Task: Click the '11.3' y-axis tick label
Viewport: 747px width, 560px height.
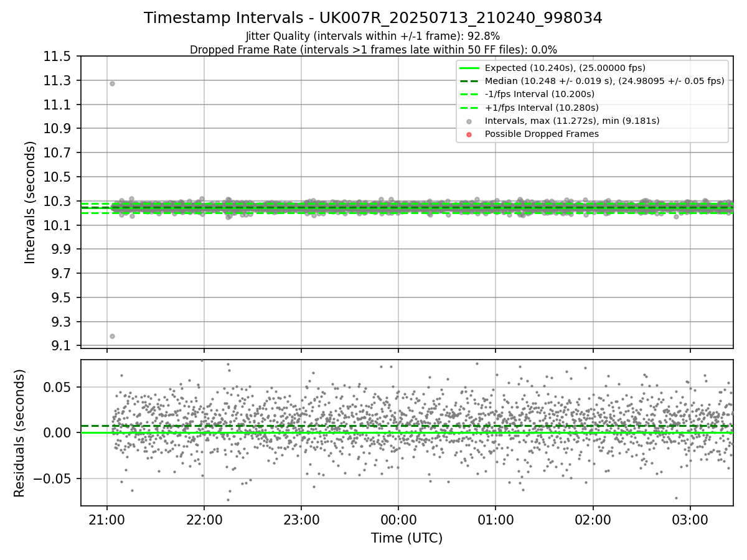Action: click(56, 81)
